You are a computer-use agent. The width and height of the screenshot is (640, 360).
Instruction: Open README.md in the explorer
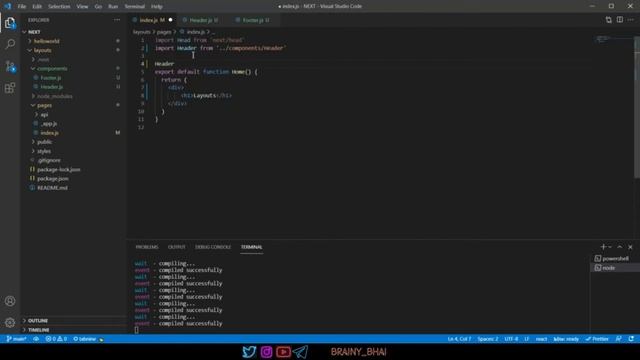52,188
